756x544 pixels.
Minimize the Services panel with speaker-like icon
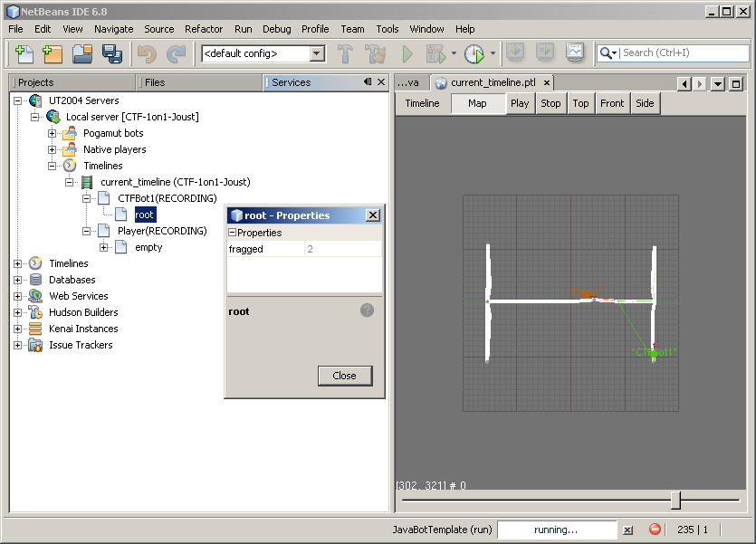point(368,81)
